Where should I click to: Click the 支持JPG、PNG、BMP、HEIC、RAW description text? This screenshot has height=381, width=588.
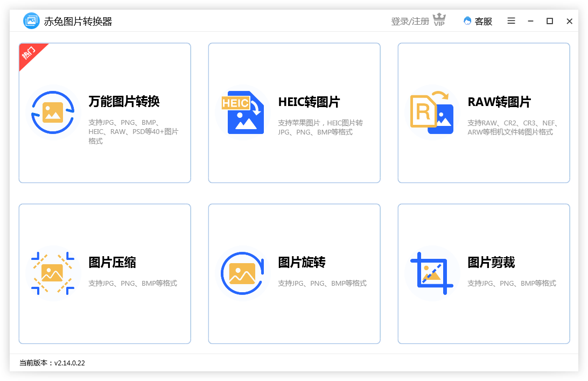[x=134, y=132]
